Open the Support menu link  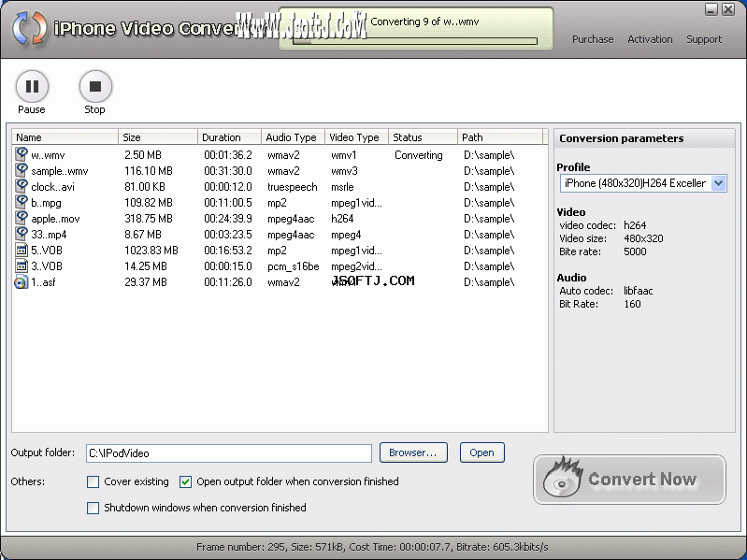[704, 39]
